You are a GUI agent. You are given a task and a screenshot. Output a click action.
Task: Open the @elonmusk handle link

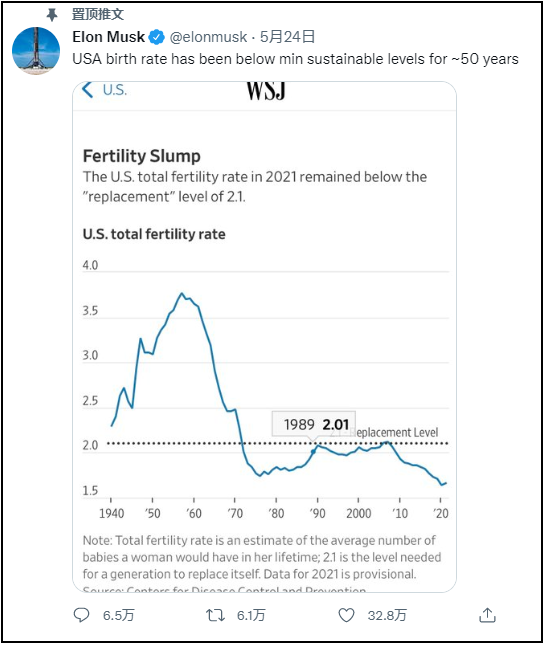(x=208, y=37)
